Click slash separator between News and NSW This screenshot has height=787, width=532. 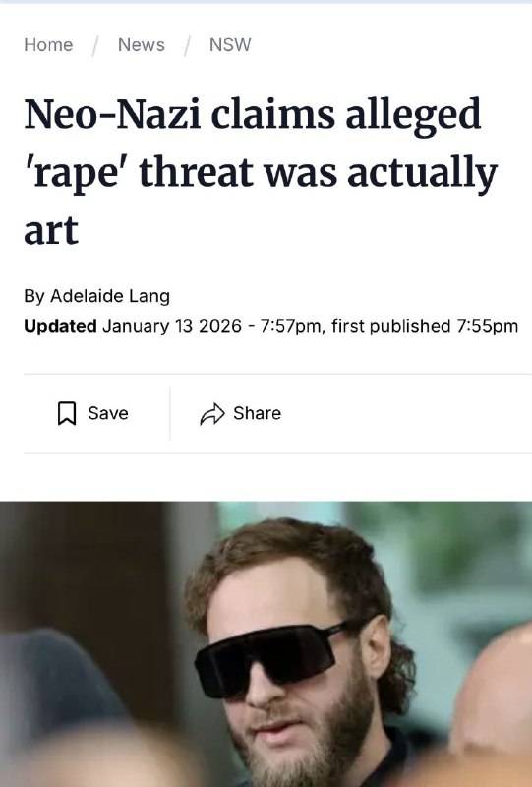pyautogui.click(x=187, y=45)
